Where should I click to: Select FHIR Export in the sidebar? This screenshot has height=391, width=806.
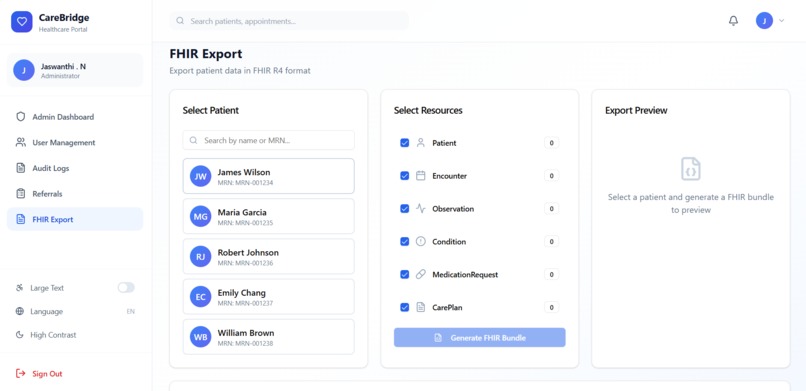click(x=75, y=219)
